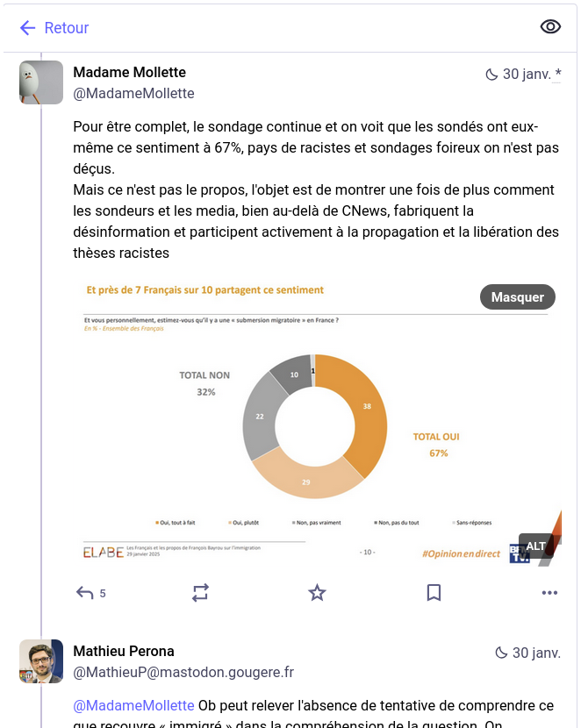This screenshot has width=588, height=728.
Task: Open the three-dots more menu
Action: click(549, 593)
